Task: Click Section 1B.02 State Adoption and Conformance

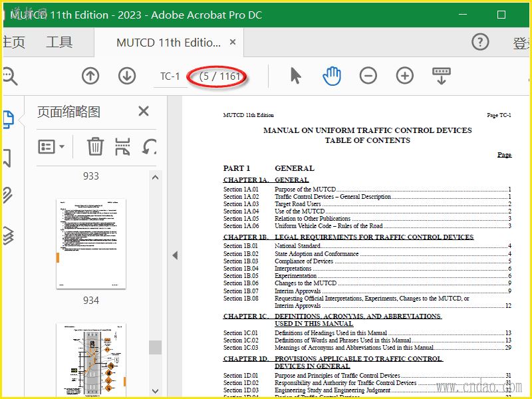Action: coord(367,254)
